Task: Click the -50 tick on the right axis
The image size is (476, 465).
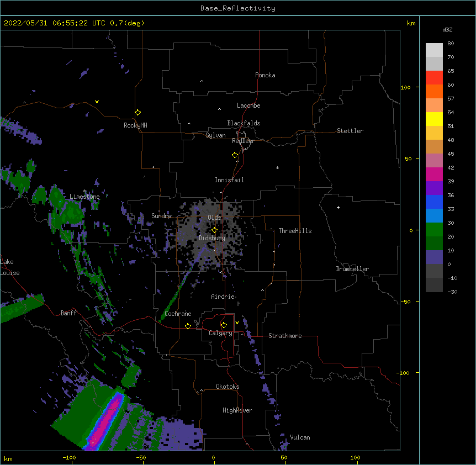Action: pyautogui.click(x=405, y=302)
